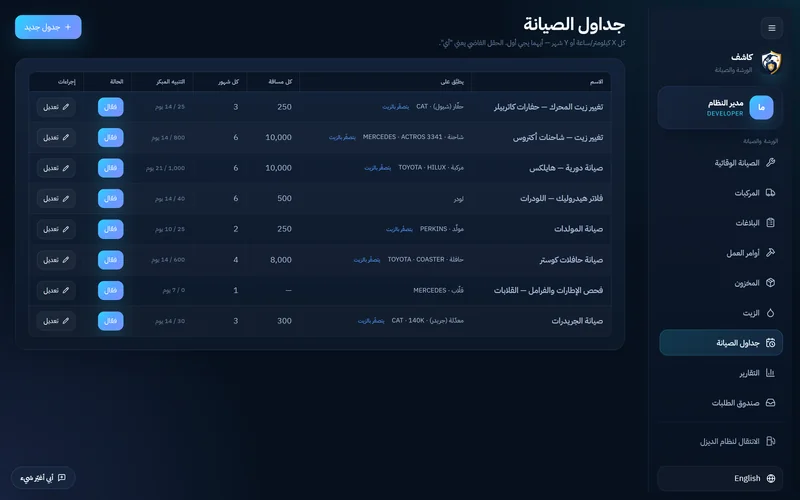Toggle فعّال status for القلابات row
800x500 pixels.
[111, 291]
